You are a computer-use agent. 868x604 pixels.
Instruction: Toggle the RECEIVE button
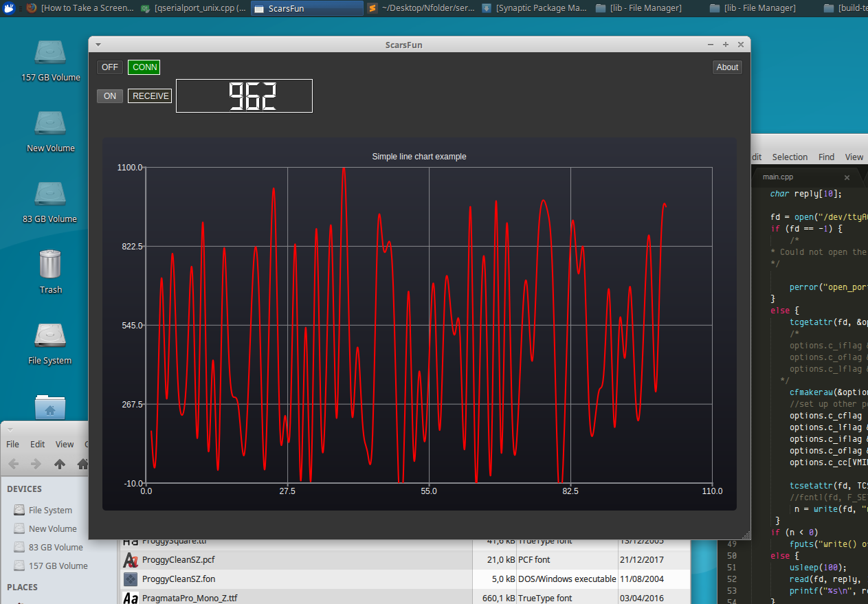coord(150,96)
